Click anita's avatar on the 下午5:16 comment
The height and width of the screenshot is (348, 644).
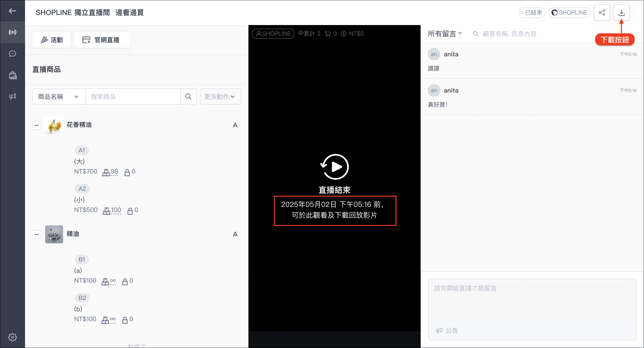coord(434,91)
